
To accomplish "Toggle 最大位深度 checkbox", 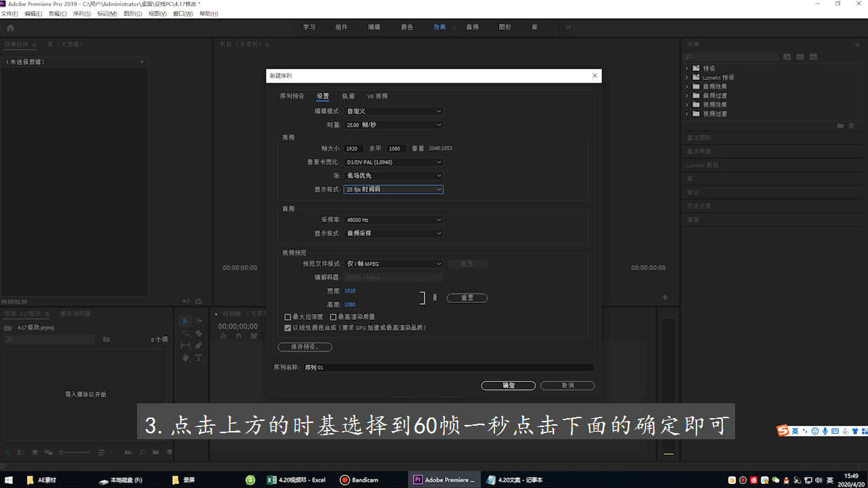I will pyautogui.click(x=288, y=317).
